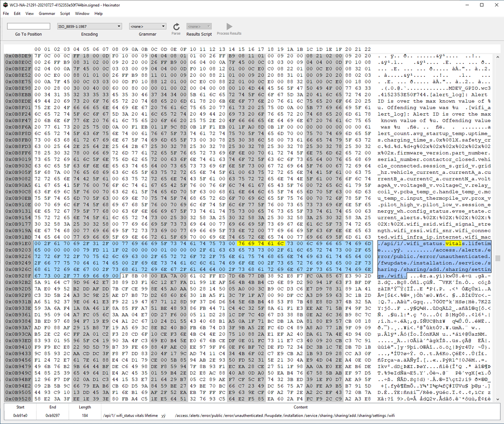Click the offset address 0x0B8DE9
This screenshot has width=504, height=424.
pyautogui.click(x=18, y=56)
